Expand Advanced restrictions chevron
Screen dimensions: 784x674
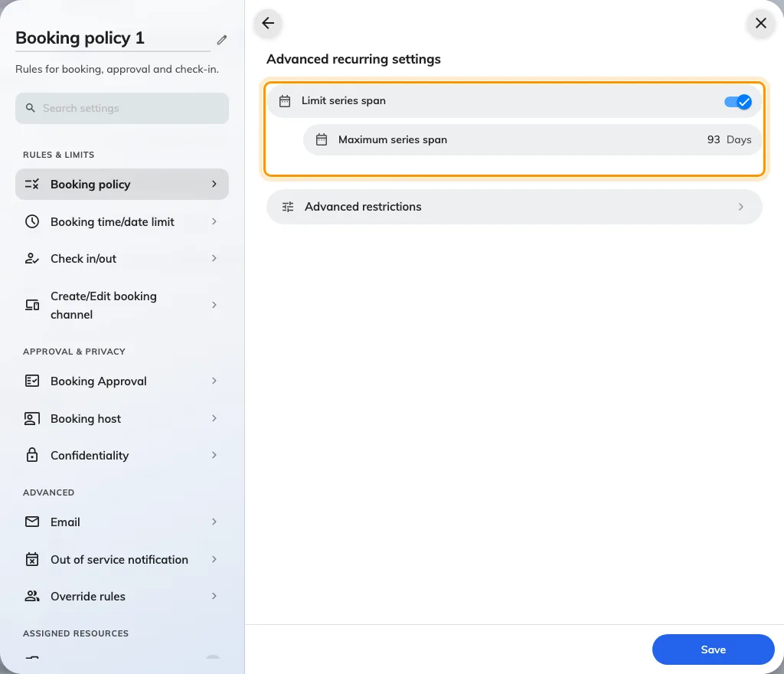741,207
